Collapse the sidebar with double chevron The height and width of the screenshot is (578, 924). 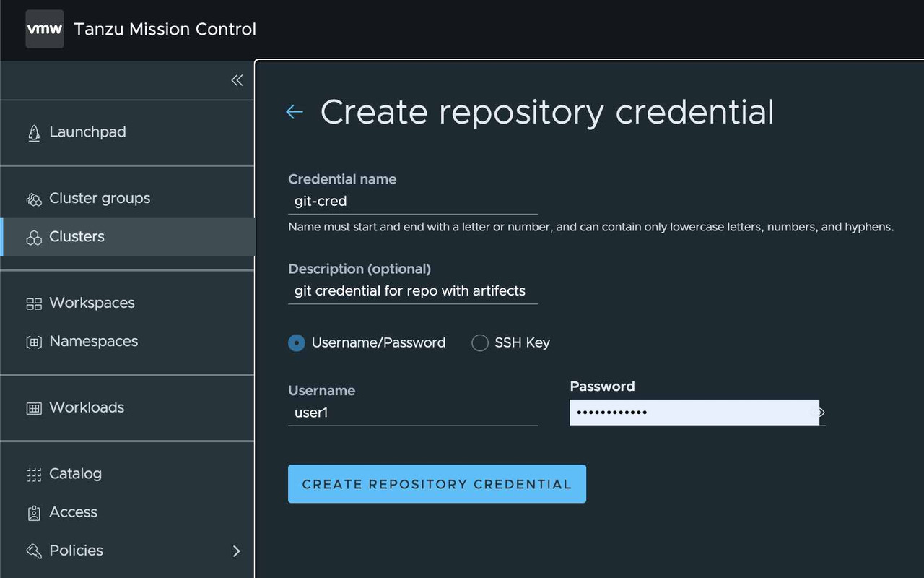pyautogui.click(x=237, y=80)
